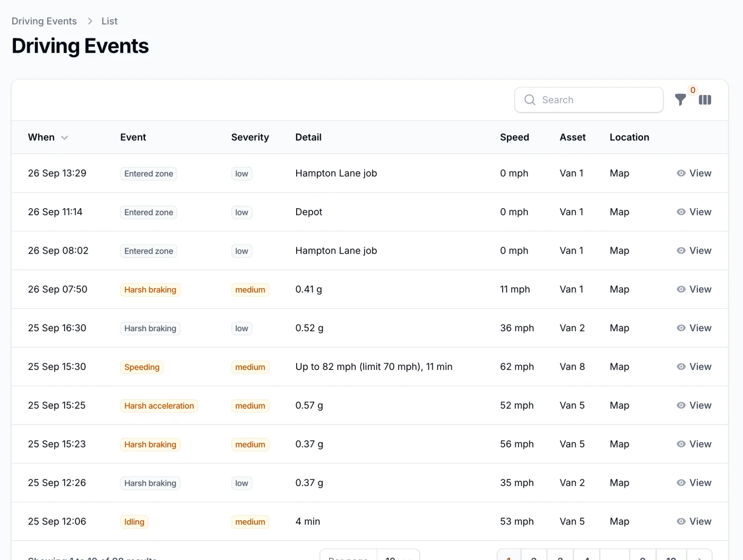Click the 62 mph speed cell
The width and height of the screenshot is (743, 560).
click(517, 367)
